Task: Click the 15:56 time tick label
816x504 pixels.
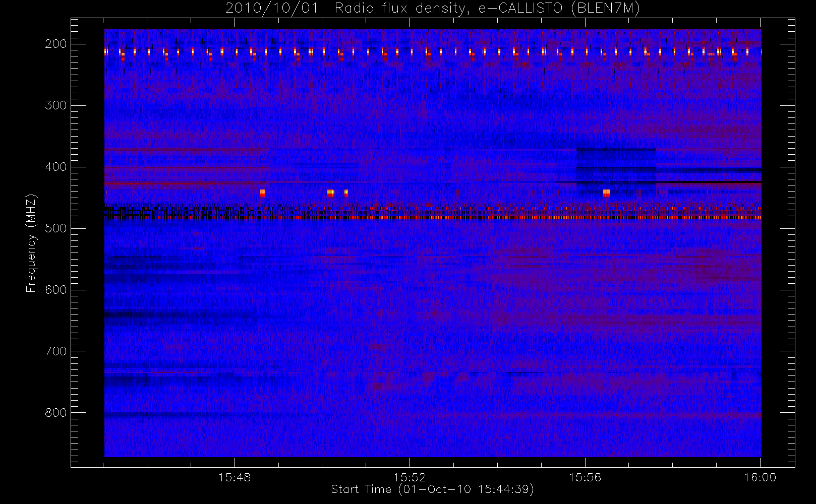Action: click(x=585, y=477)
